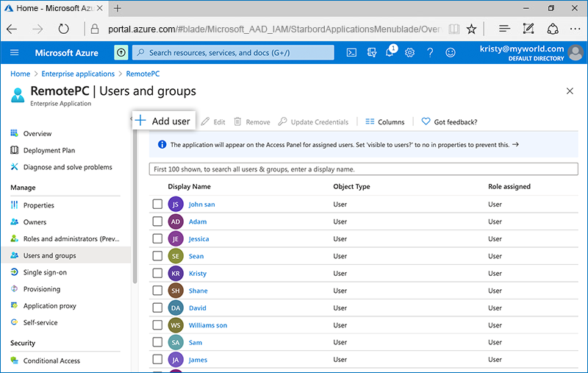This screenshot has width=588, height=373.
Task: Open the browser favorites hub icon
Action: click(x=504, y=29)
